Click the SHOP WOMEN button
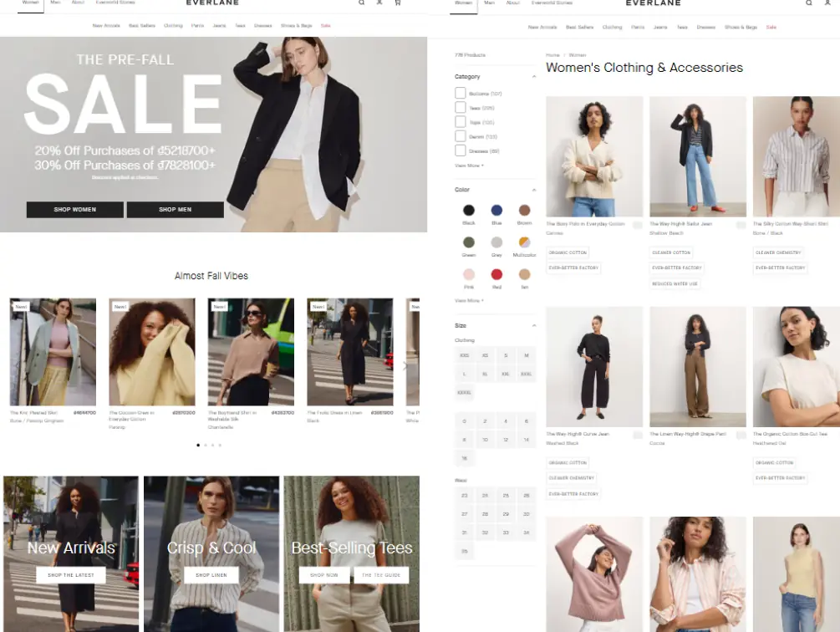 [x=75, y=210]
